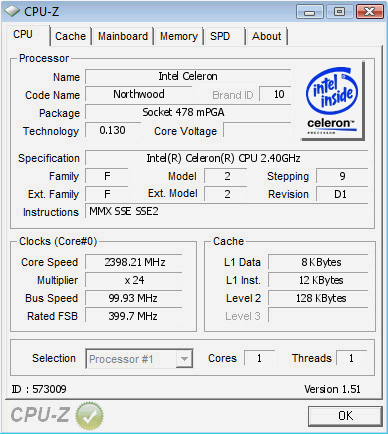This screenshot has width=388, height=434.
Task: Open the Mainboard tab
Action: pyautogui.click(x=123, y=36)
